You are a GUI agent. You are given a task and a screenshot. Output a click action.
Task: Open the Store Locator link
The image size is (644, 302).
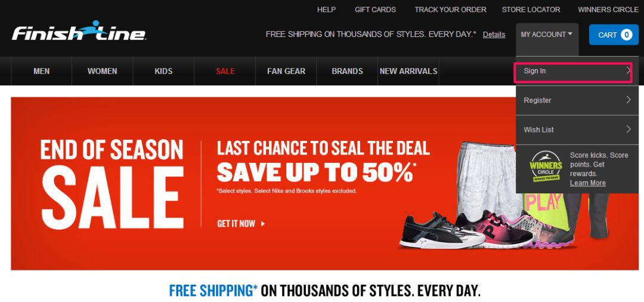(531, 10)
